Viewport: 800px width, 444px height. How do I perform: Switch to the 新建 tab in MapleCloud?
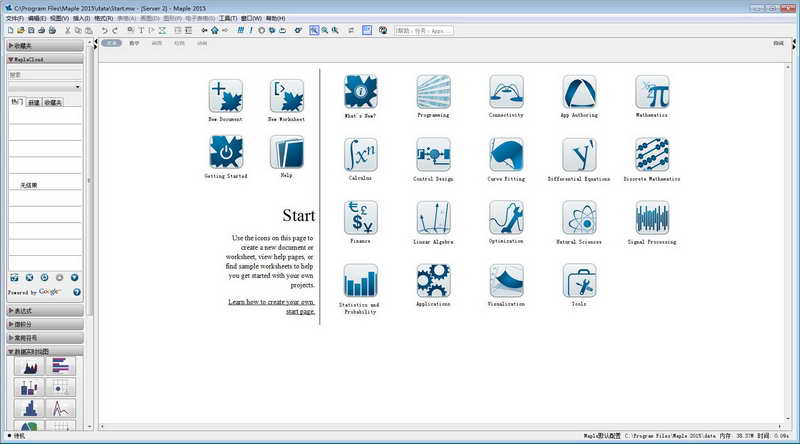coord(34,103)
